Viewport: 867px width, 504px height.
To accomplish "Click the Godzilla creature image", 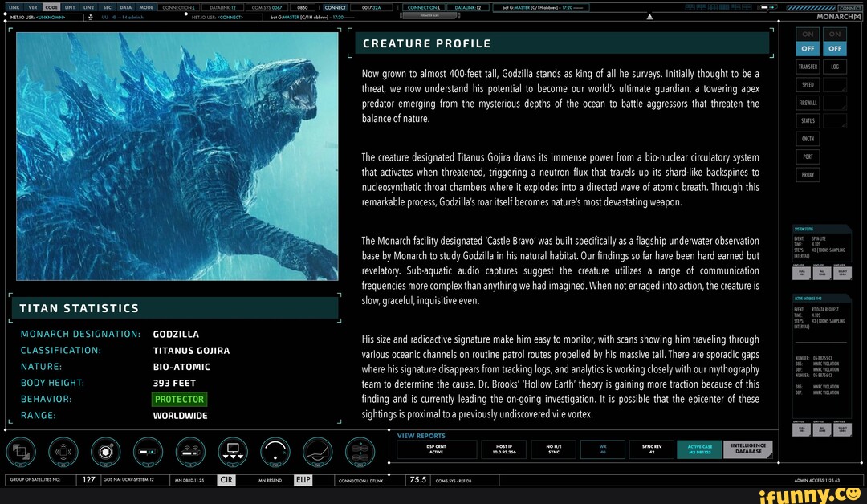I will 177,156.
